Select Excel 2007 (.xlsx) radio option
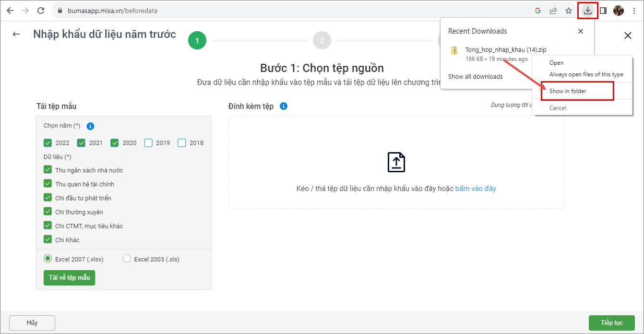Viewport: 644px width, 334px height. 48,258
